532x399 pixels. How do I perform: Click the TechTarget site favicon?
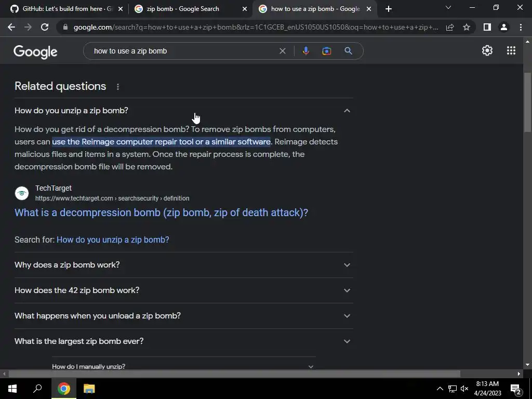click(22, 193)
